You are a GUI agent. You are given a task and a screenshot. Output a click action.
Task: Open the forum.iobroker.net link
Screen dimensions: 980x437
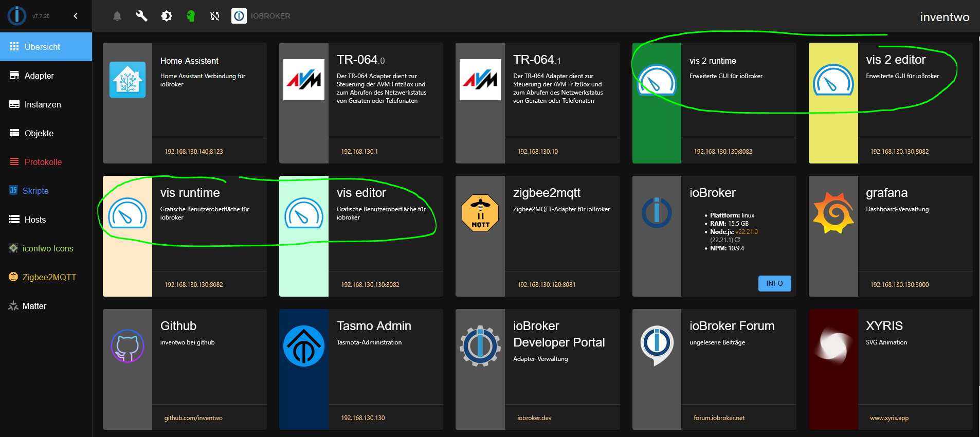point(719,418)
